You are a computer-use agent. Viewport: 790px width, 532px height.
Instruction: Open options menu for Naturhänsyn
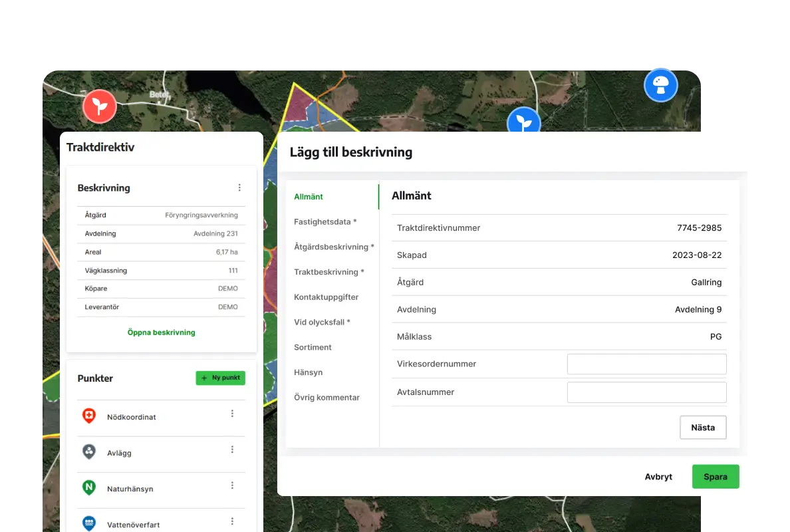(x=232, y=485)
